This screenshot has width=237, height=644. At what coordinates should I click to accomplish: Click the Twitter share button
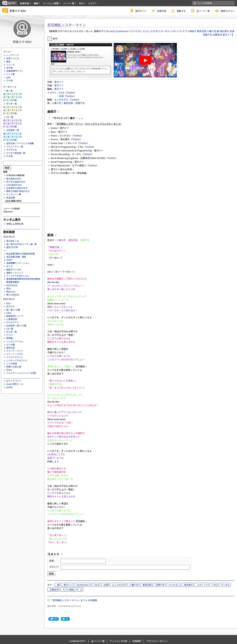point(53,619)
